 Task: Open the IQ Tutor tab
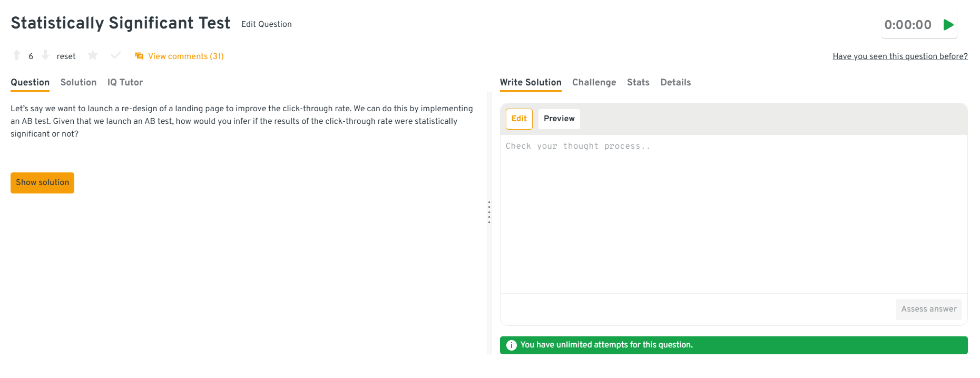coord(125,82)
